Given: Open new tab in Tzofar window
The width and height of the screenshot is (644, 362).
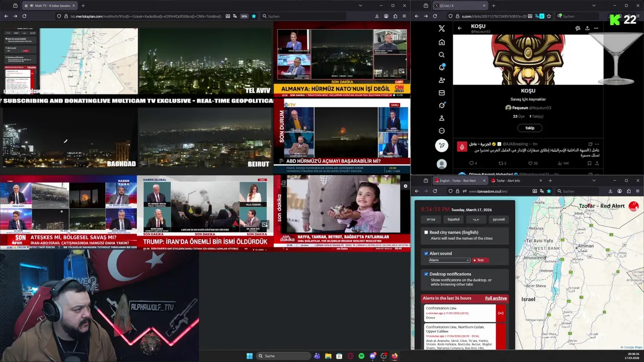Looking at the screenshot, I should pos(550,180).
